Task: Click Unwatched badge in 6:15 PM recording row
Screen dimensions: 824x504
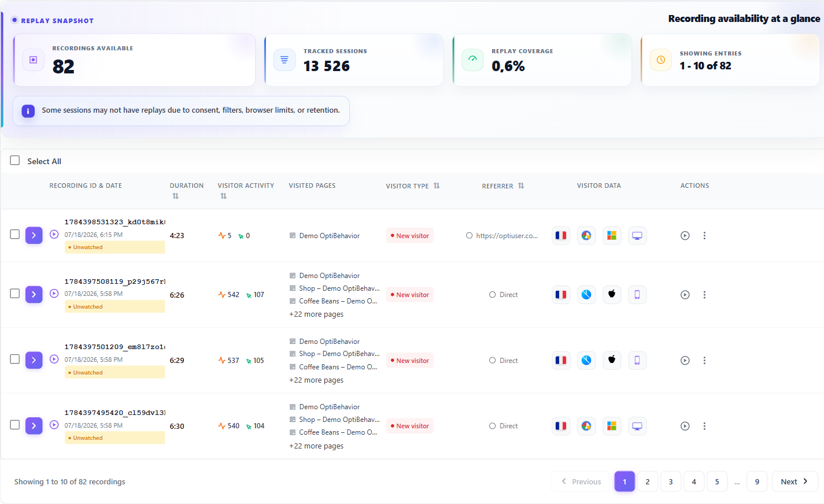Action: point(114,247)
